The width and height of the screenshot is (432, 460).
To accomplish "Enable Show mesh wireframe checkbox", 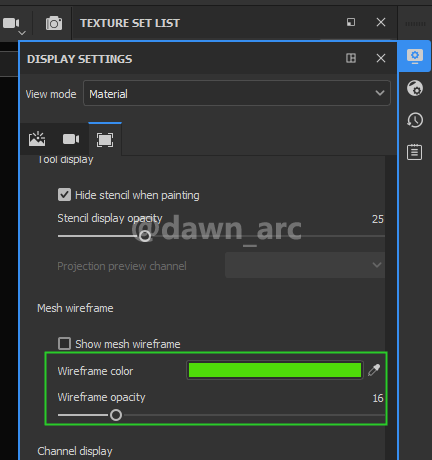I will pos(64,343).
